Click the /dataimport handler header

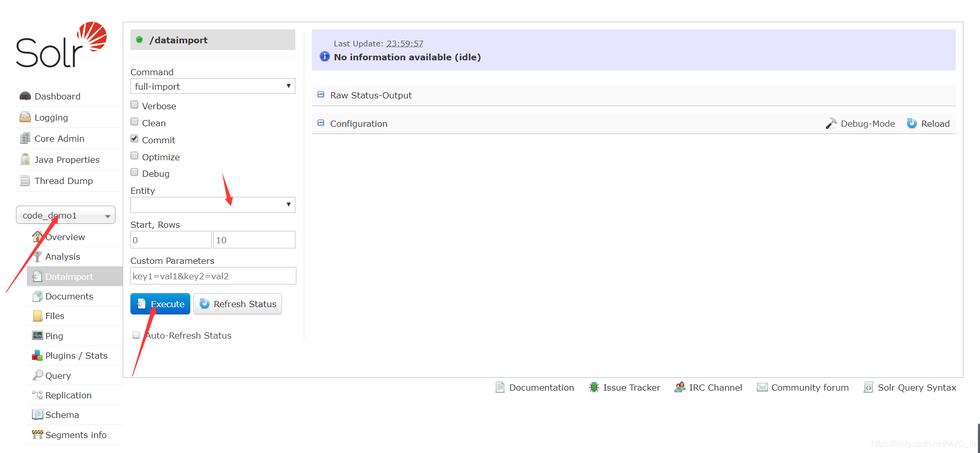213,40
